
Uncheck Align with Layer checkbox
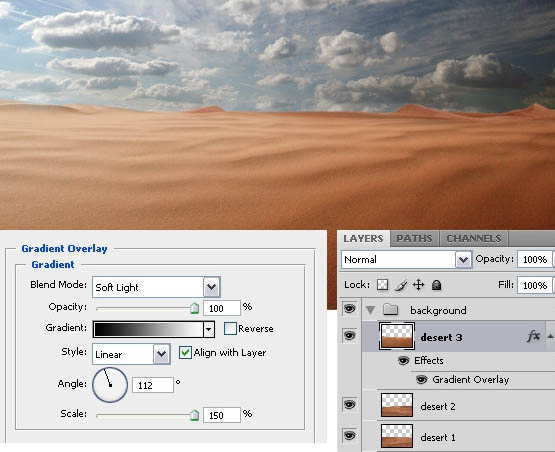pos(185,353)
